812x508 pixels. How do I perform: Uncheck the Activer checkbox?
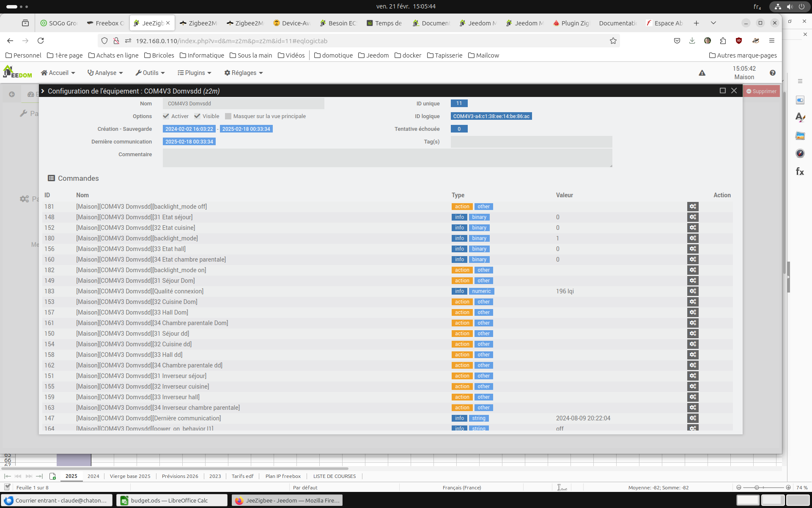tap(166, 116)
